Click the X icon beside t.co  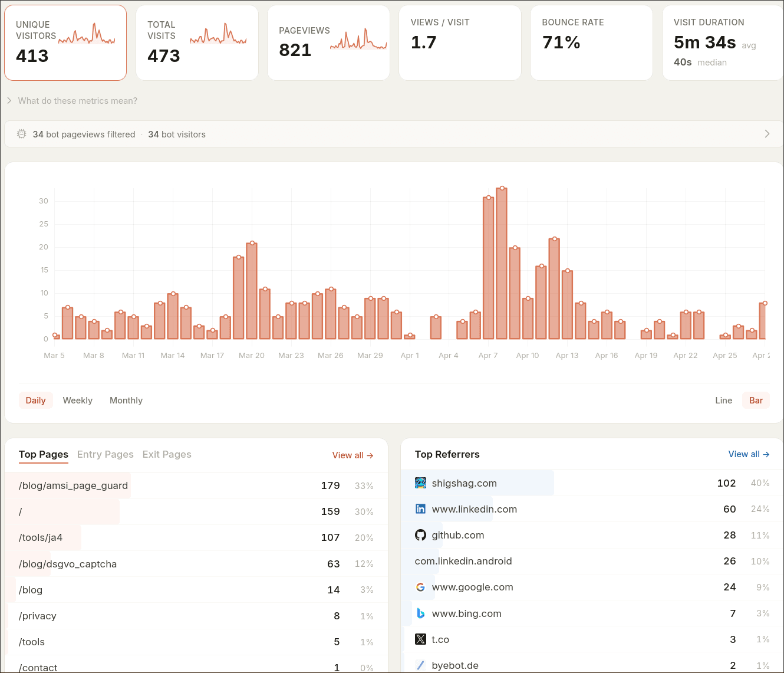(420, 639)
